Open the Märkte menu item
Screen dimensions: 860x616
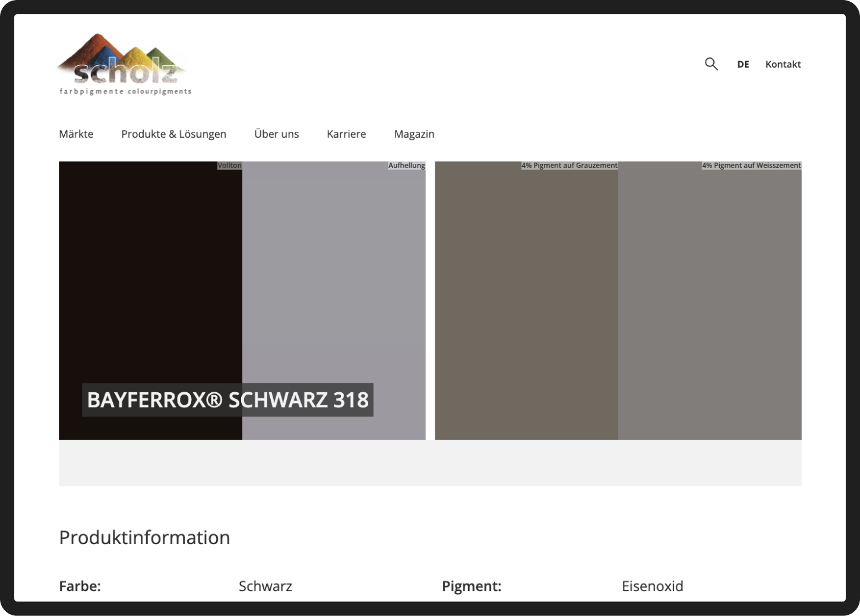coord(76,134)
